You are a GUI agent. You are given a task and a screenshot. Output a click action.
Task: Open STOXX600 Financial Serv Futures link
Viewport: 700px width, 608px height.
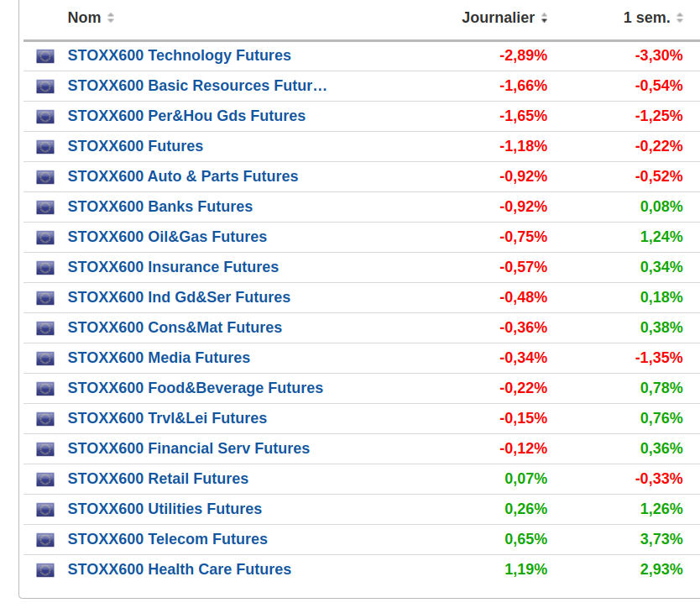point(189,448)
